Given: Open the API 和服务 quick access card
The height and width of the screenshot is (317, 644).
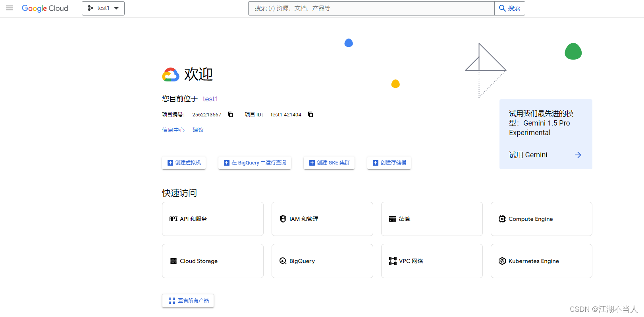Looking at the screenshot, I should click(x=213, y=219).
